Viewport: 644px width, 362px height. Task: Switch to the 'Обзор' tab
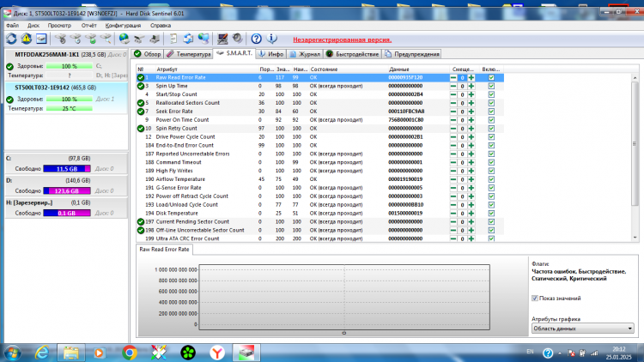148,54
